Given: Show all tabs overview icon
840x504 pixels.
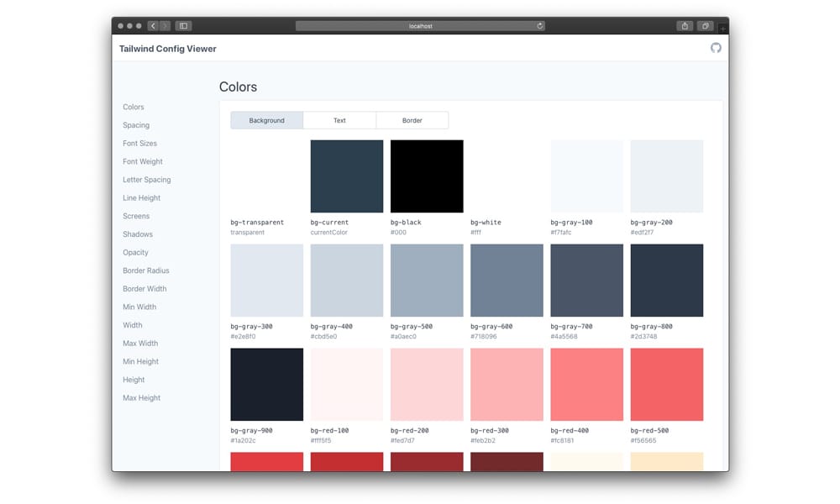Looking at the screenshot, I should [705, 26].
